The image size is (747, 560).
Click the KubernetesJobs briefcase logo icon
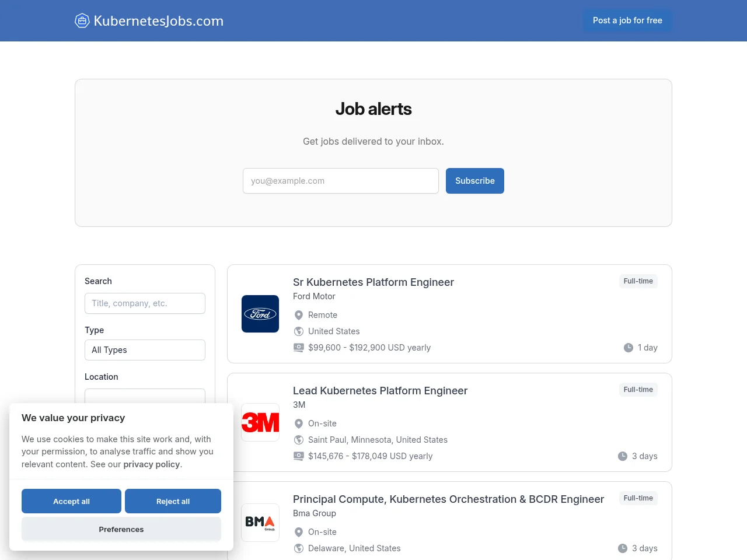click(82, 21)
